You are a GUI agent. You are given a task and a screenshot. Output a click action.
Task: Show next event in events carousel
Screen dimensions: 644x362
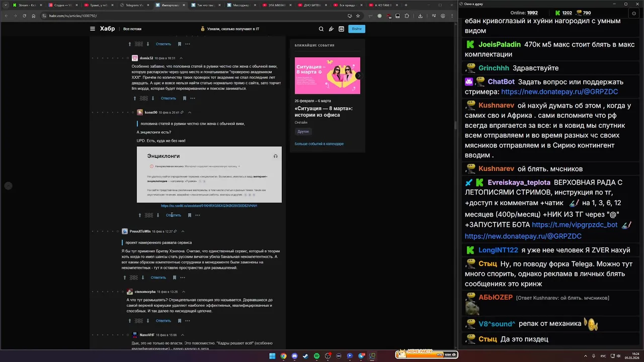(358, 75)
